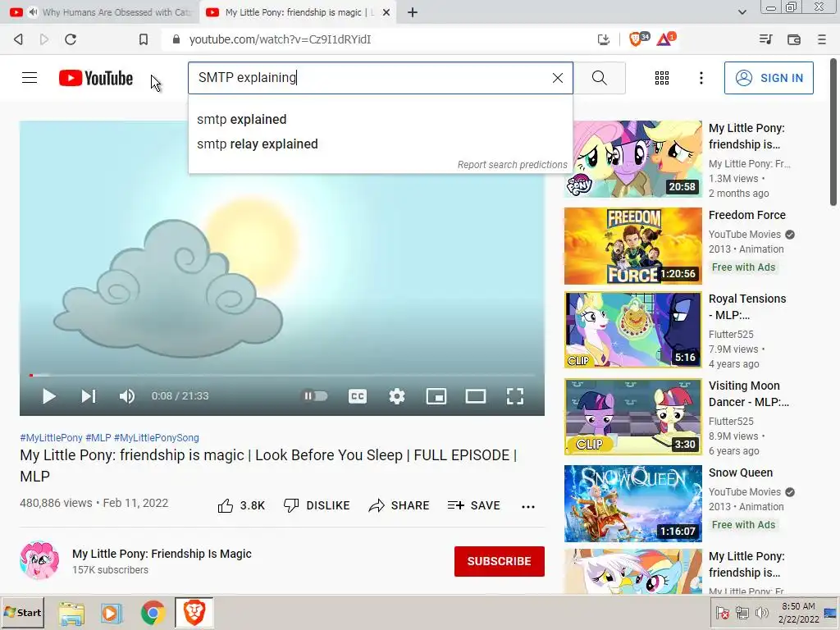Open the Pinkie Pie channel avatar
Image resolution: width=840 pixels, height=630 pixels.
[39, 560]
